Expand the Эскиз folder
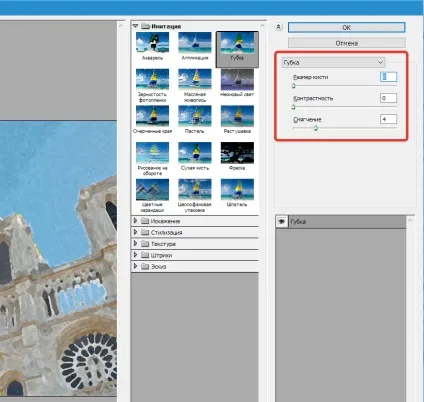The width and height of the screenshot is (424, 402). tap(135, 266)
